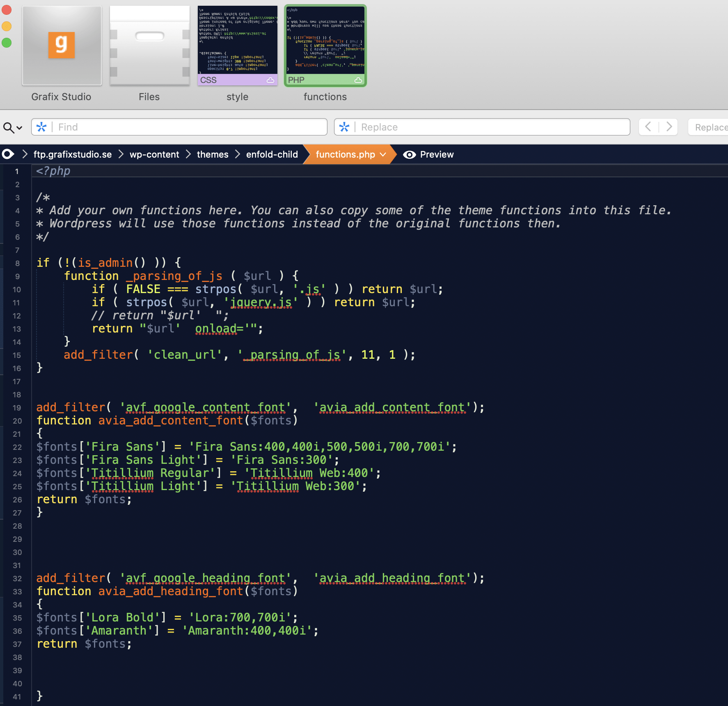Click the path bar root circle icon
The width and height of the screenshot is (728, 706).
pyautogui.click(x=8, y=154)
